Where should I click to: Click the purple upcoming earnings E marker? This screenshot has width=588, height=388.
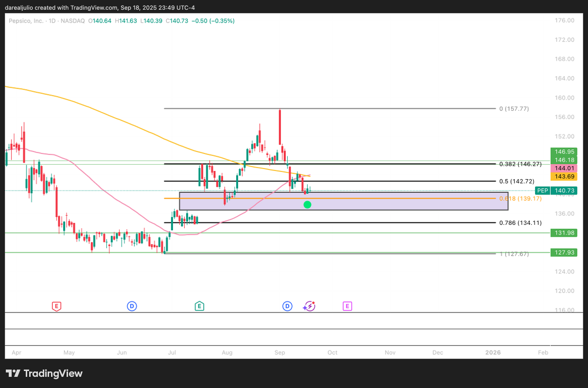click(x=347, y=306)
